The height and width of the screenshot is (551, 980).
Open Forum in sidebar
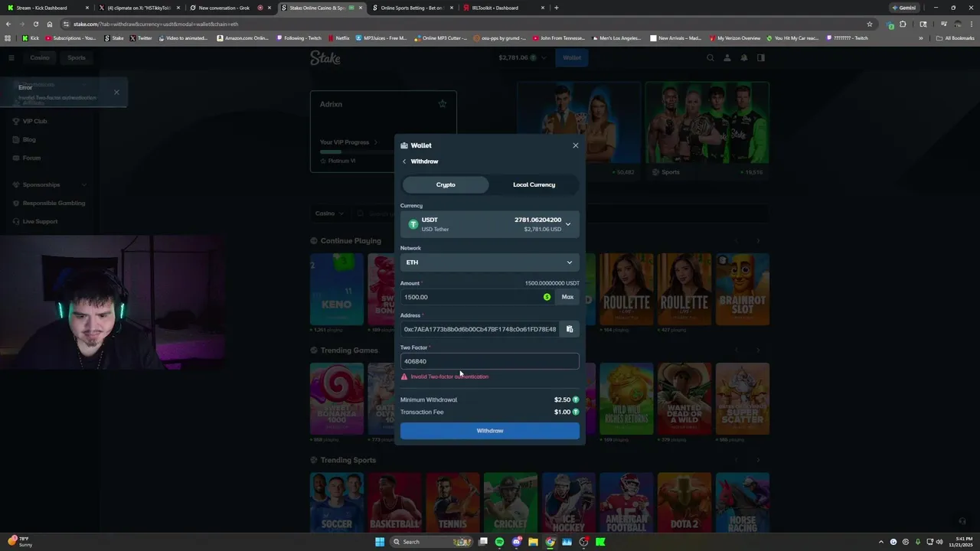31,158
